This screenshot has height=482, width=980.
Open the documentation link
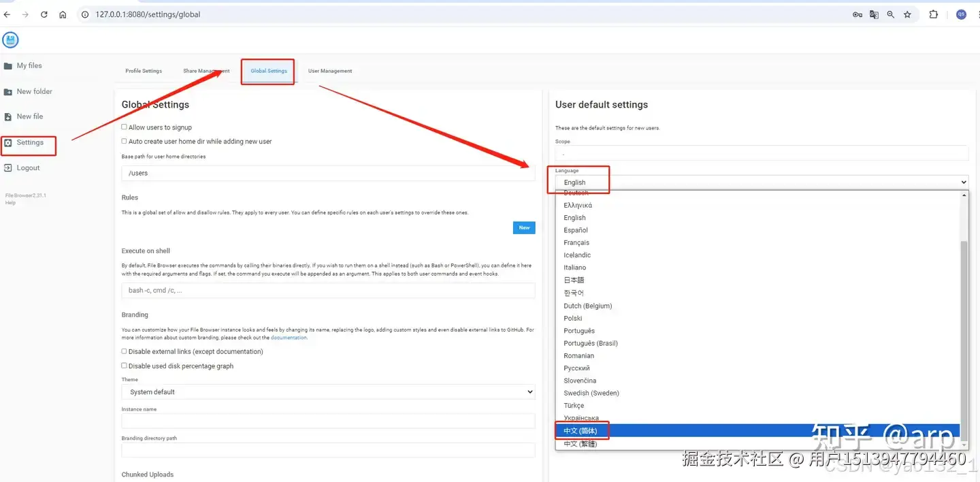(x=289, y=338)
